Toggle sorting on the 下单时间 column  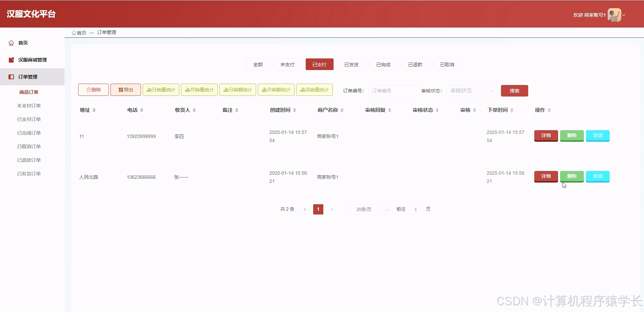pos(513,110)
